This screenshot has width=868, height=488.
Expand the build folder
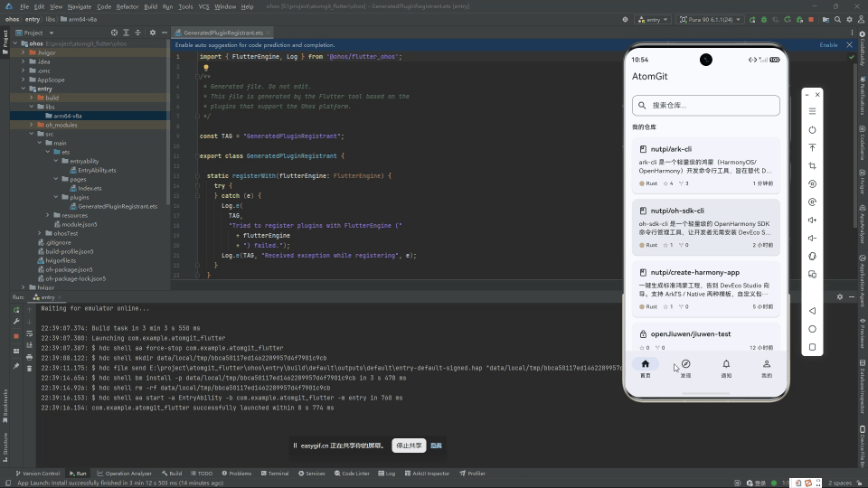click(x=32, y=98)
